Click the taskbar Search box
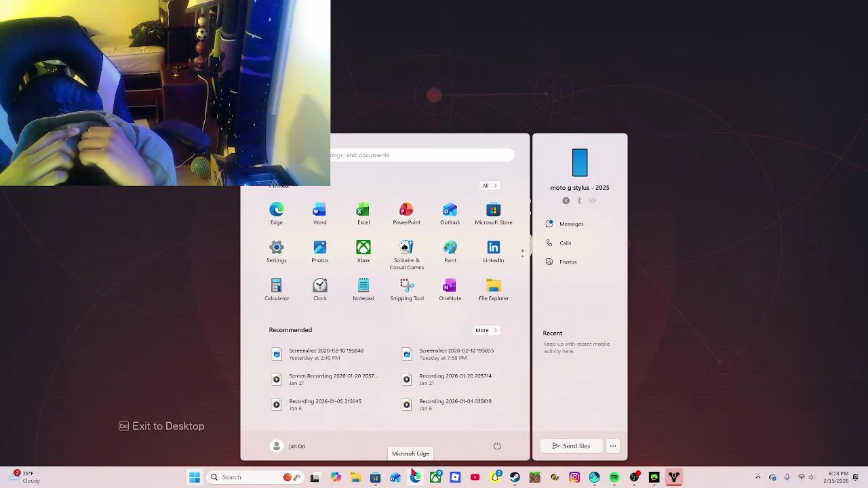The image size is (868, 488). coord(255,477)
